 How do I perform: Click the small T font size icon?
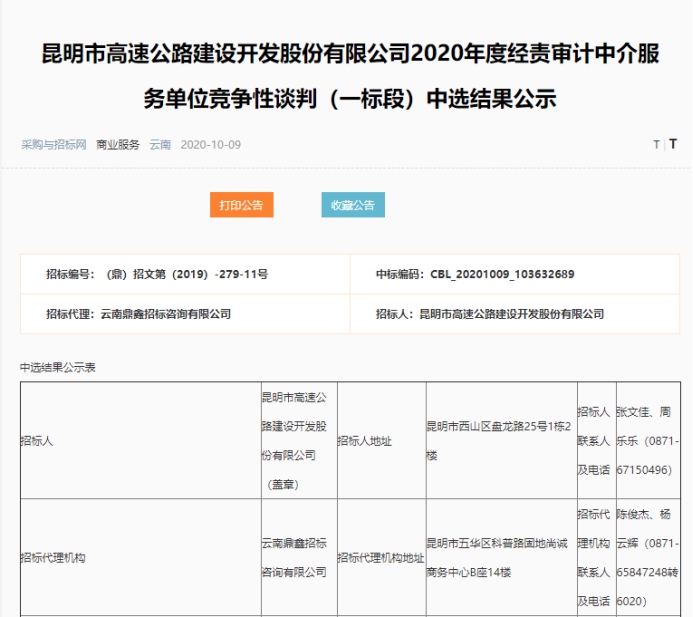tap(656, 145)
